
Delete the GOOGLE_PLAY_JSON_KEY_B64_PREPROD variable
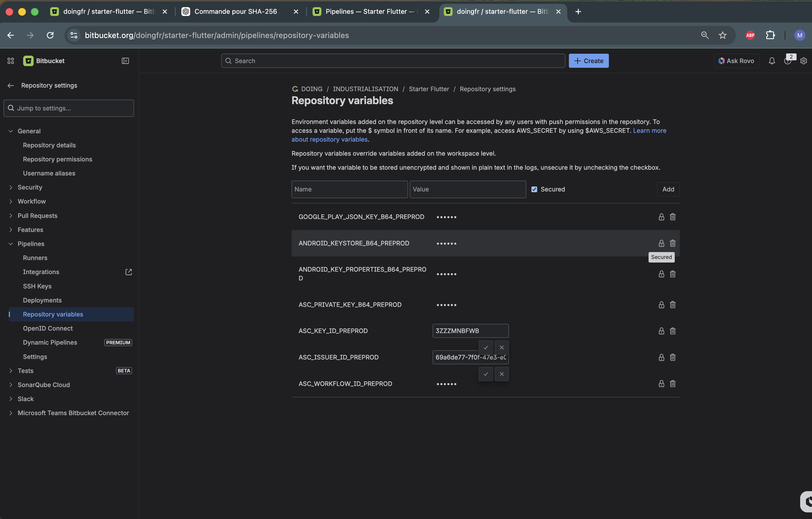click(x=673, y=217)
